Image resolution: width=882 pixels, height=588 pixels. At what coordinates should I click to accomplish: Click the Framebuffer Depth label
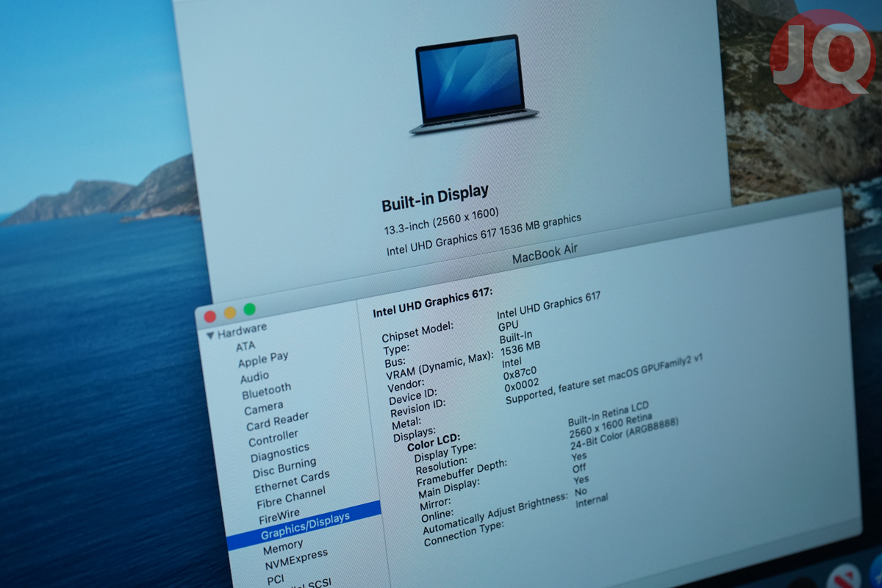coord(462,473)
